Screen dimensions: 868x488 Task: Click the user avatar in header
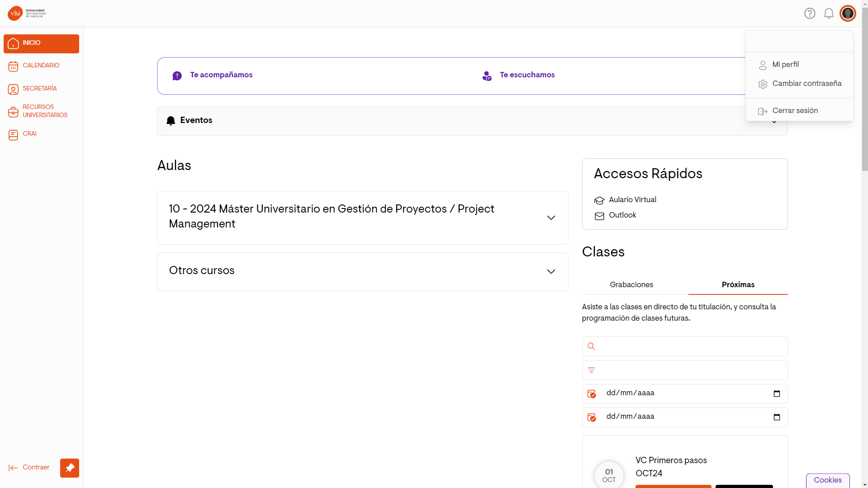848,14
